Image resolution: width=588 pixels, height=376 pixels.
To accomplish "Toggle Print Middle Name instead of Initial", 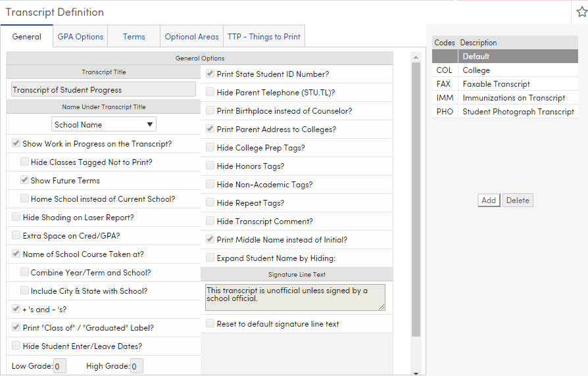I will tap(210, 239).
